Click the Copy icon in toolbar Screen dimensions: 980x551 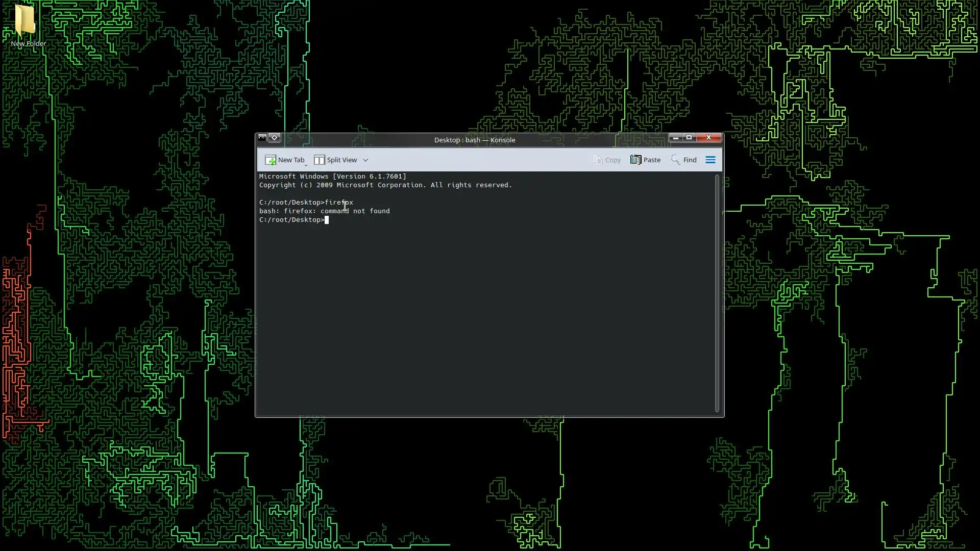pos(597,160)
